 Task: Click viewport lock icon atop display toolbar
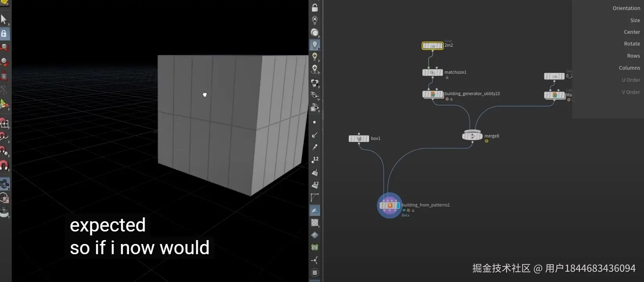point(315,7)
